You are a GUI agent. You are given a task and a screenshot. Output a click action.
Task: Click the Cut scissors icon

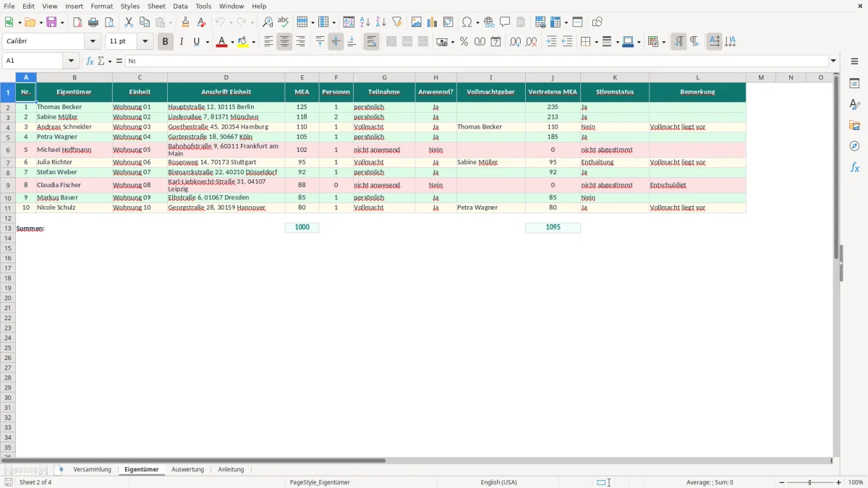(x=129, y=22)
